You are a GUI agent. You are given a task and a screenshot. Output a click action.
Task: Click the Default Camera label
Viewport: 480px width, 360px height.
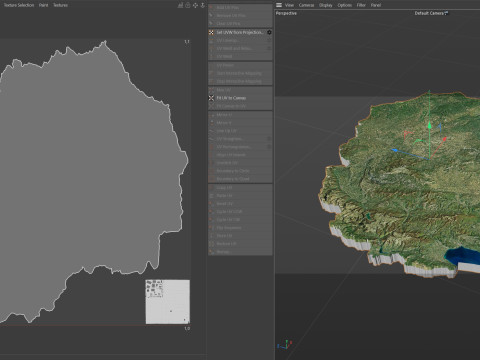coord(429,13)
